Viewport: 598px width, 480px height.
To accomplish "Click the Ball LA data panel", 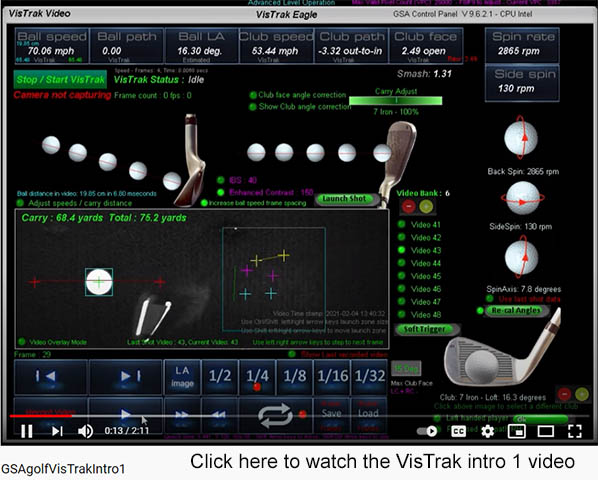I will [201, 46].
